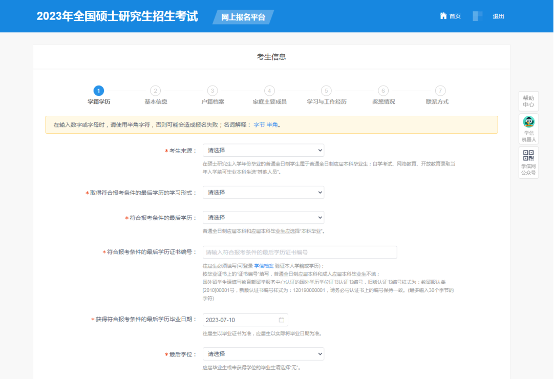Open the 学信档案 link under certificate number
Image resolution: width=554 pixels, height=380 pixels.
click(264, 266)
